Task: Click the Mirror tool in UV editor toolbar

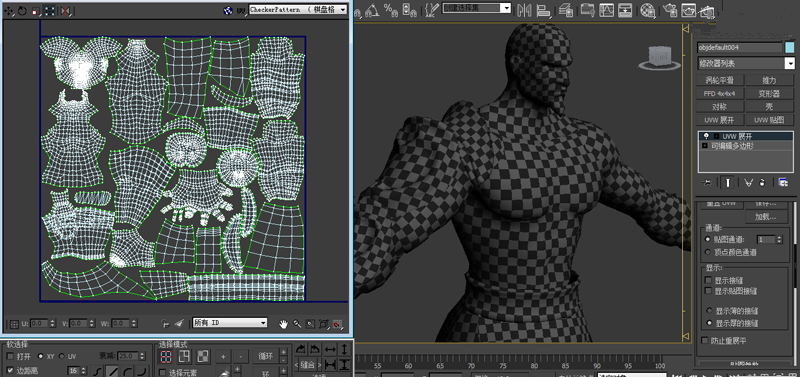Action: point(65,10)
